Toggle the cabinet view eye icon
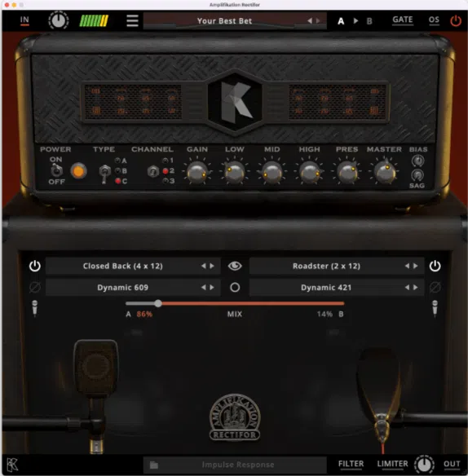Viewport: 468px width, 476px height. (x=235, y=266)
